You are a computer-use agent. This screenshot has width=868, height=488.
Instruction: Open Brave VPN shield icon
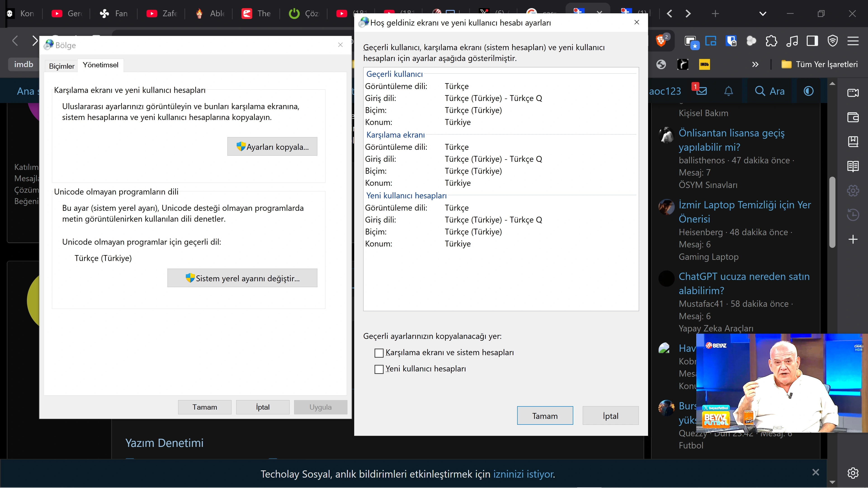[833, 41]
